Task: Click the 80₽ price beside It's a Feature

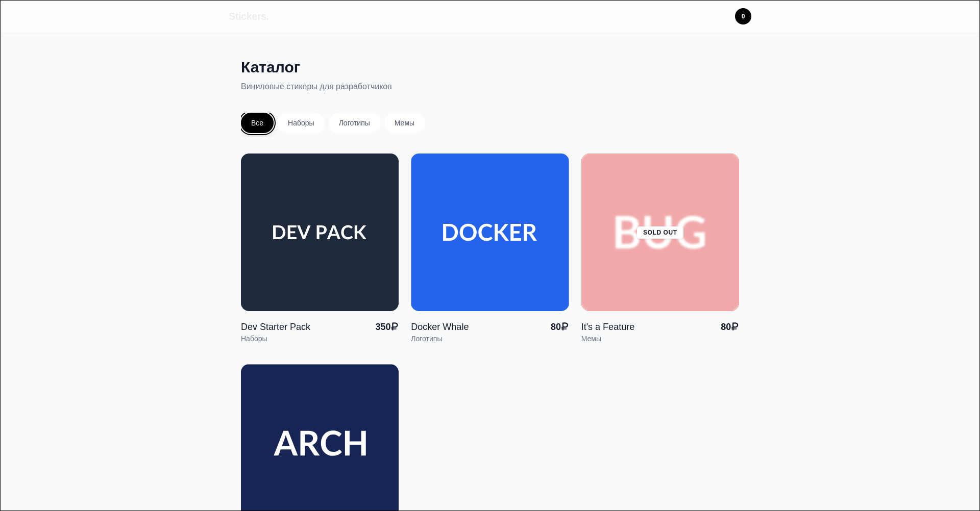Action: pos(729,327)
